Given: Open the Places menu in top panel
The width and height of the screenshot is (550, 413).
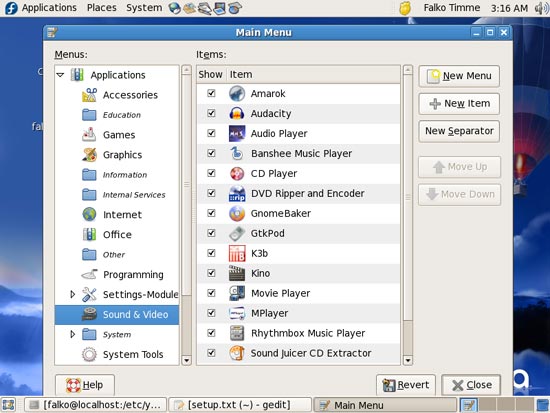Looking at the screenshot, I should click(x=102, y=7).
